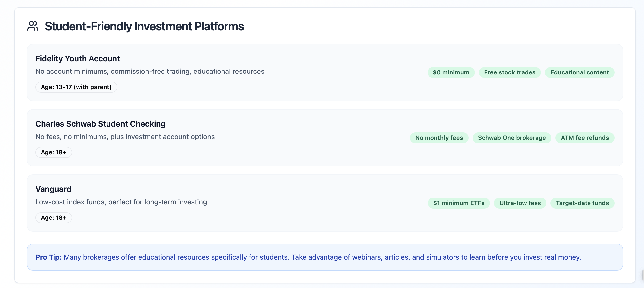Click the ATM fee refunds tag
Screen dimensions: 644x288
click(x=585, y=138)
